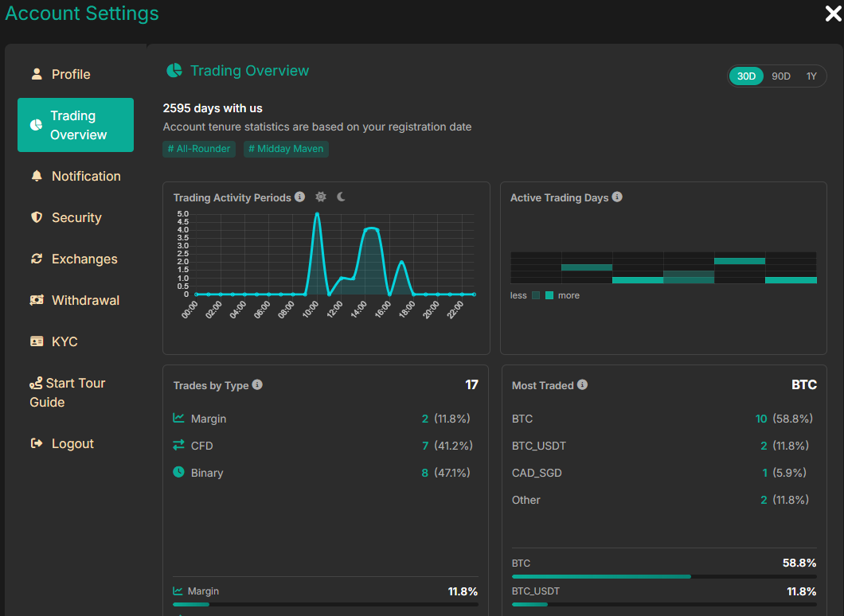The image size is (844, 616).
Task: Click the # Midday Maven tag
Action: [286, 149]
